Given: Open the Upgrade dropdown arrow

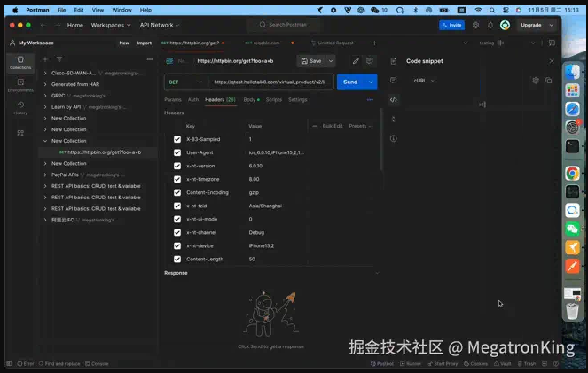Looking at the screenshot, I should 552,25.
